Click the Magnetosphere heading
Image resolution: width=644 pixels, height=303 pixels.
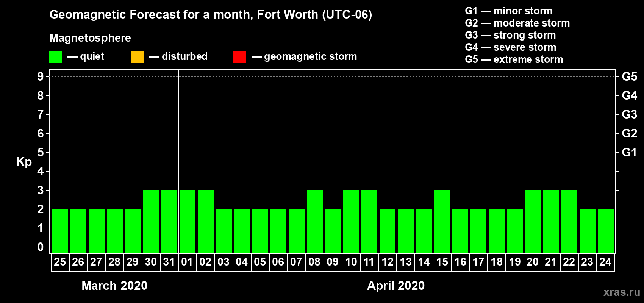90,38
